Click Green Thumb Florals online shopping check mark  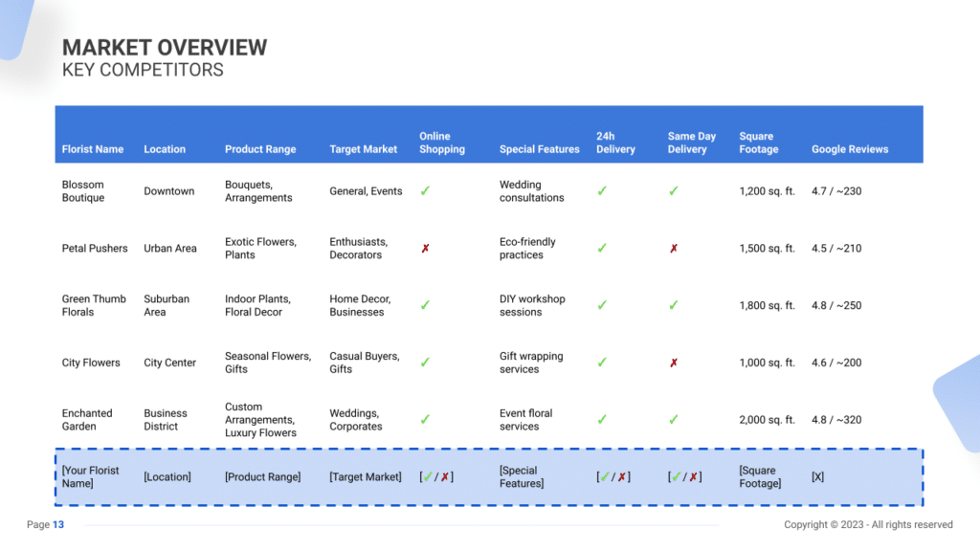425,305
